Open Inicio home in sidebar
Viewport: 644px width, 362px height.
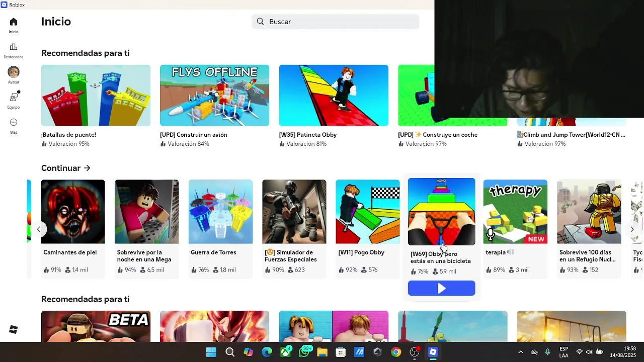tap(14, 25)
